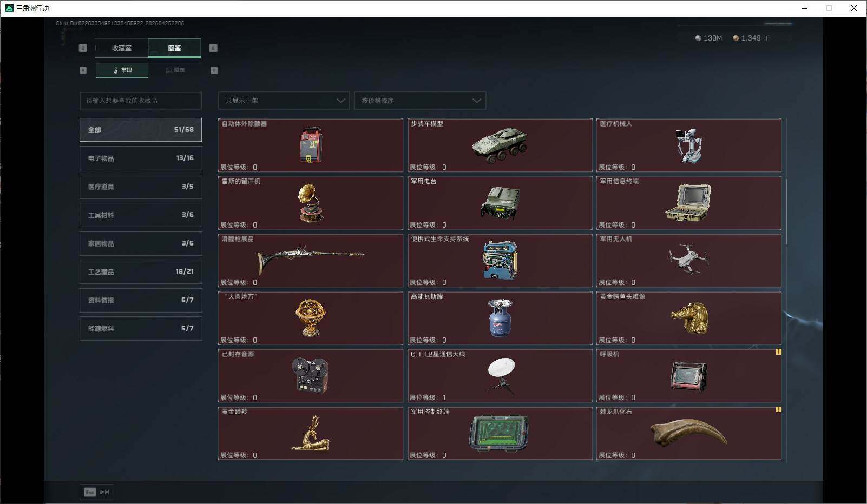Screen dimensions: 867x504
Task: Click the gold coin currency icon
Action: pos(735,38)
